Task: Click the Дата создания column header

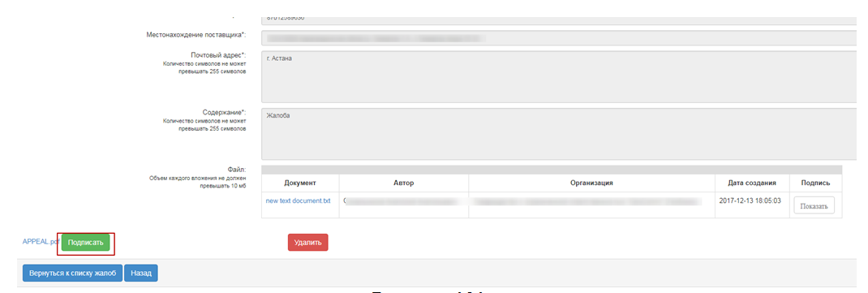Action: point(752,183)
